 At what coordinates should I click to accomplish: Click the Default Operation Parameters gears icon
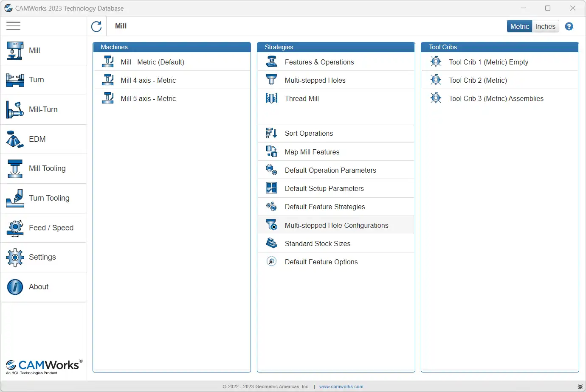(x=271, y=170)
